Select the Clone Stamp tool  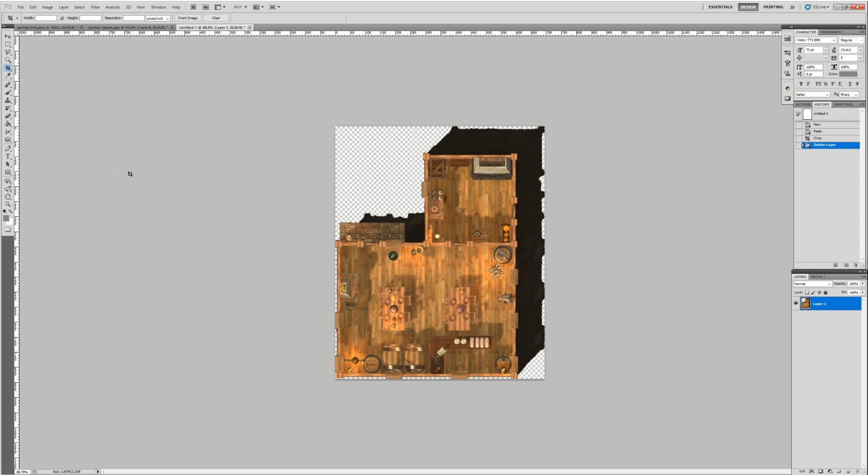point(8,100)
